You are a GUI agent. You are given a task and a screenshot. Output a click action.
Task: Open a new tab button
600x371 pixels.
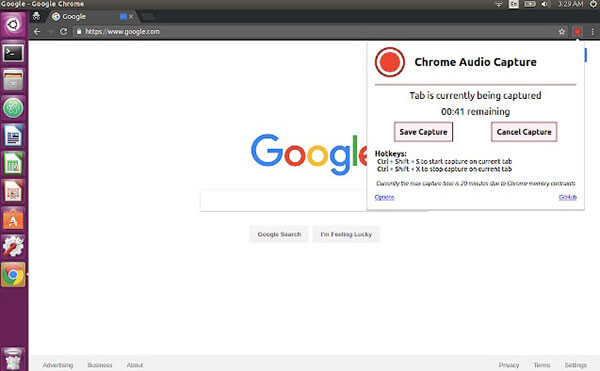(x=148, y=16)
